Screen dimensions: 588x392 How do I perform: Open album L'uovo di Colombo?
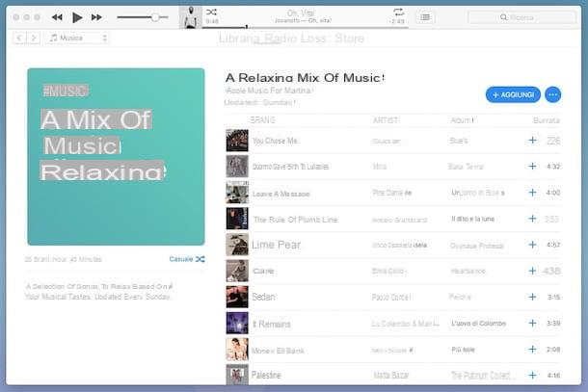479,324
